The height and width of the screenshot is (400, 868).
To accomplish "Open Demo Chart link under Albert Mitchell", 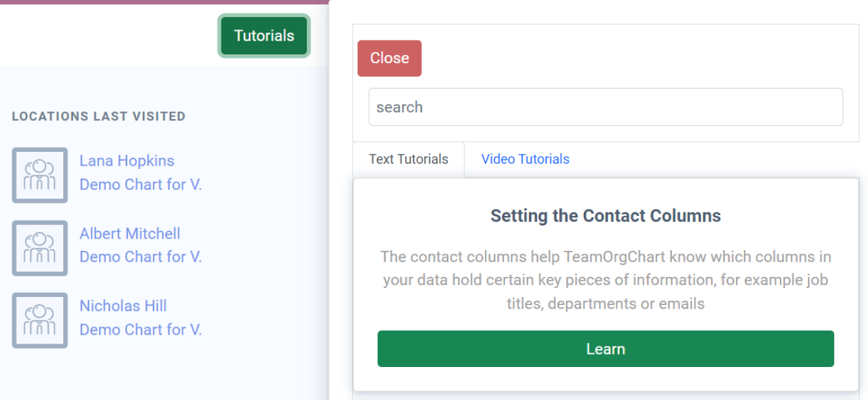I will coord(140,256).
